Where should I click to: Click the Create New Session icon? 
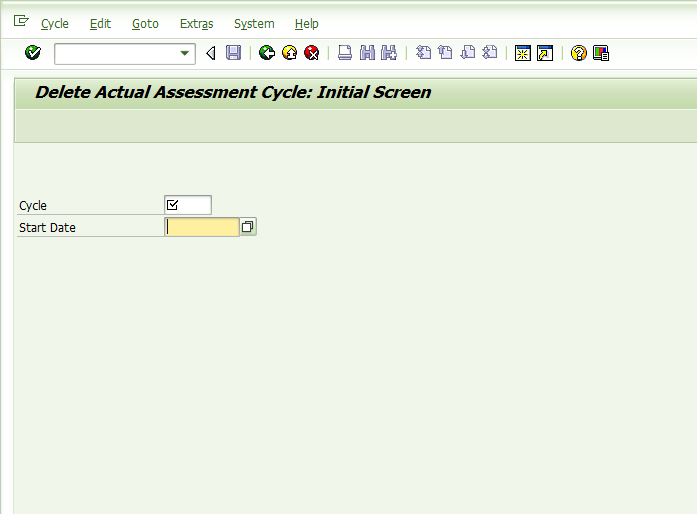click(523, 53)
